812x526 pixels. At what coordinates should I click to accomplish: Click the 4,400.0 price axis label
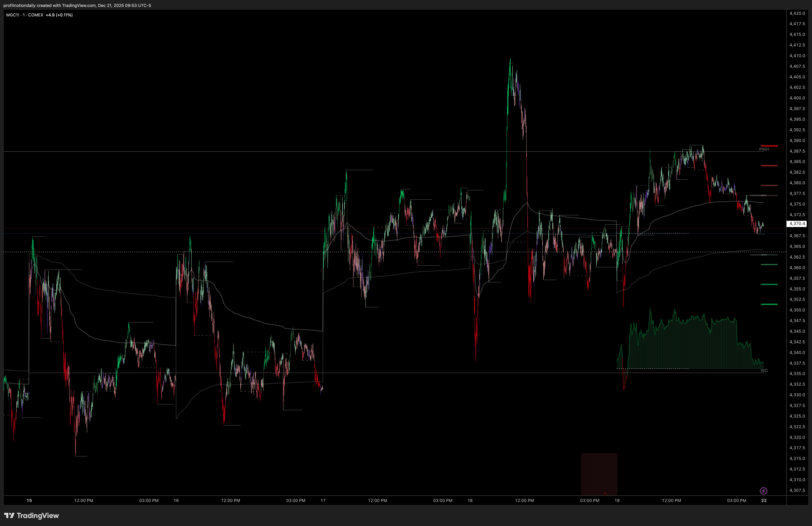pos(797,98)
